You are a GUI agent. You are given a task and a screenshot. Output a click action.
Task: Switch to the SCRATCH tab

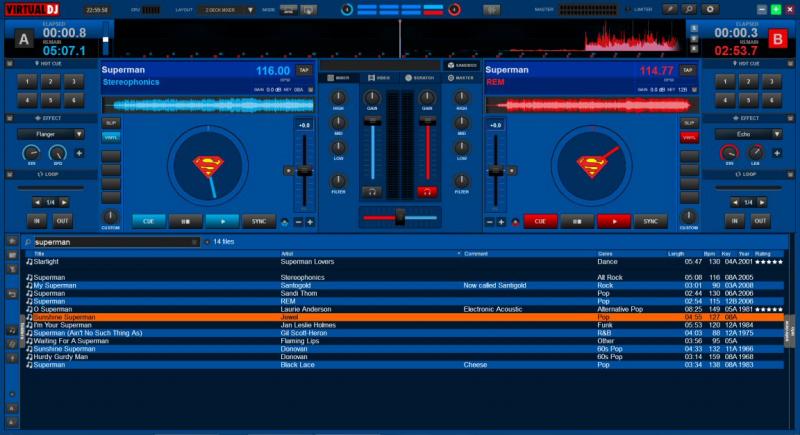(x=419, y=78)
